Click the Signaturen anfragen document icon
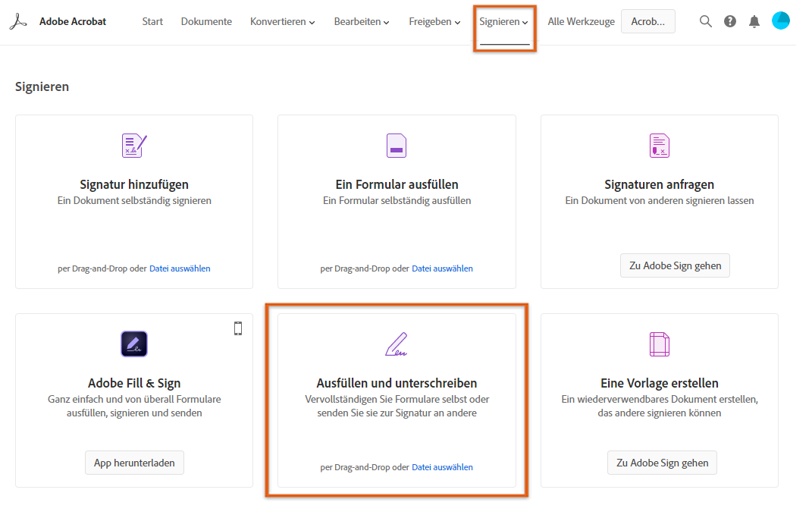The image size is (812, 518). (659, 145)
